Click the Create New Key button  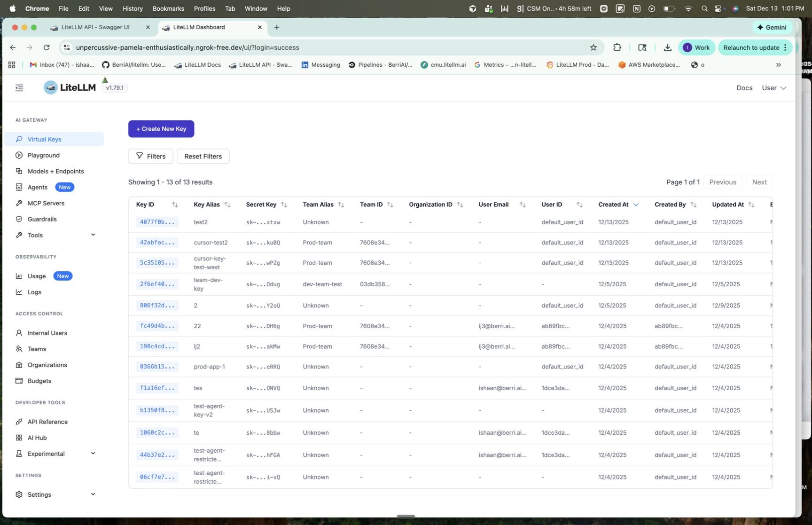tap(161, 129)
